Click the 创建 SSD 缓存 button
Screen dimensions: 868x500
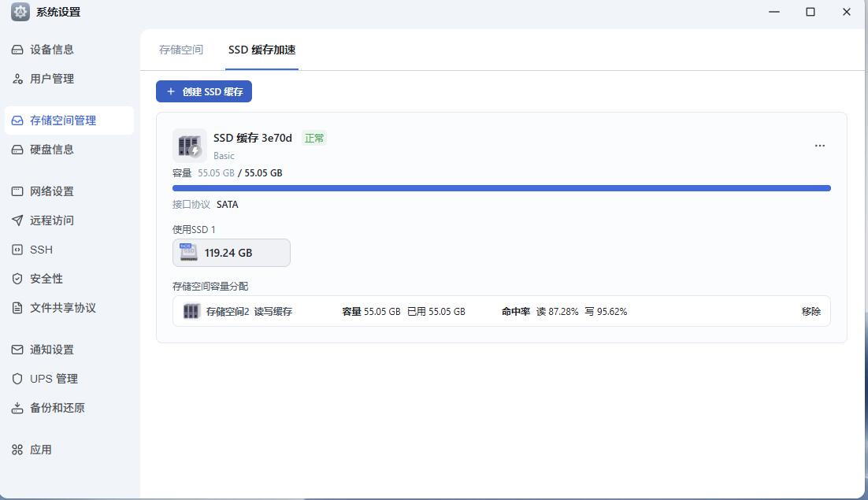click(x=204, y=91)
